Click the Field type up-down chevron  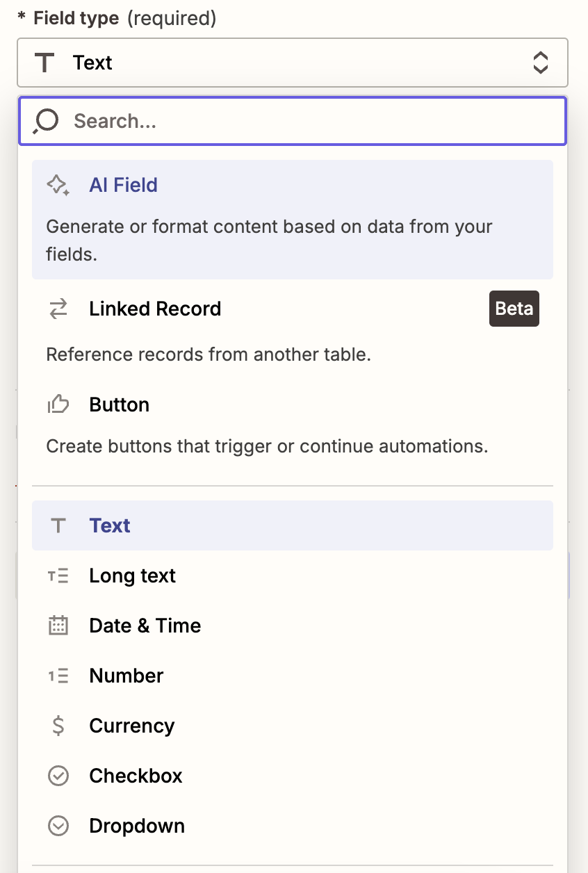pos(540,63)
